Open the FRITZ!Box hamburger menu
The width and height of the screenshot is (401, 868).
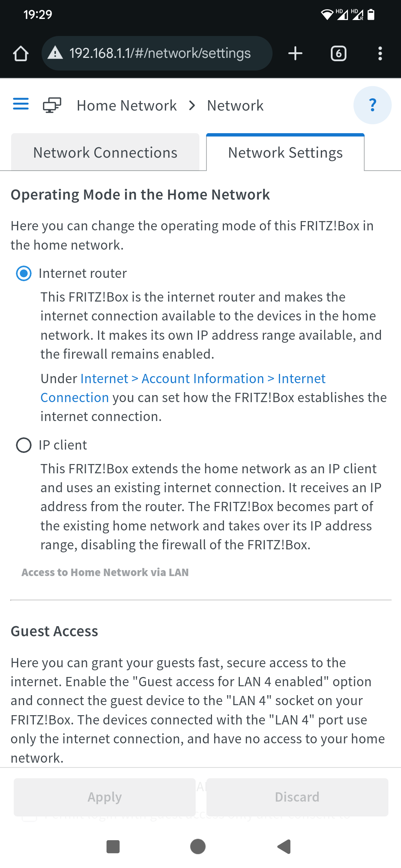click(21, 104)
